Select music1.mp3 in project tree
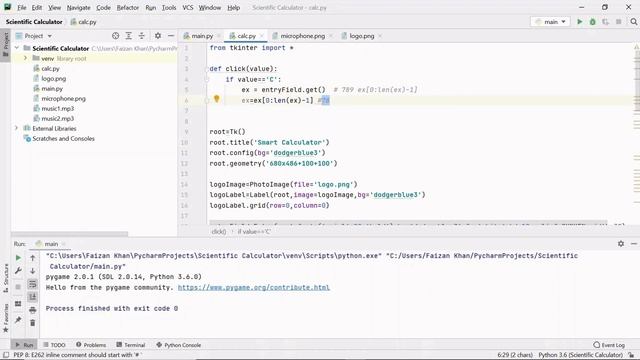Screen dimensions: 640x360 58,109
